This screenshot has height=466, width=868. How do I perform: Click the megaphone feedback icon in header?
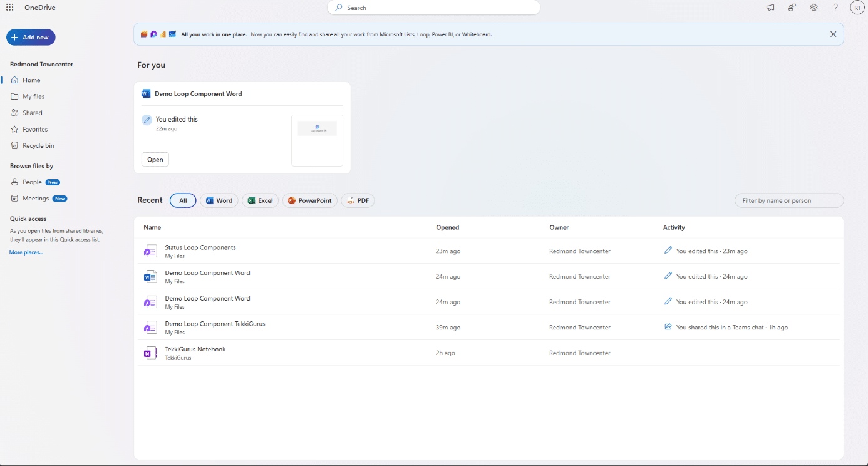pyautogui.click(x=770, y=8)
